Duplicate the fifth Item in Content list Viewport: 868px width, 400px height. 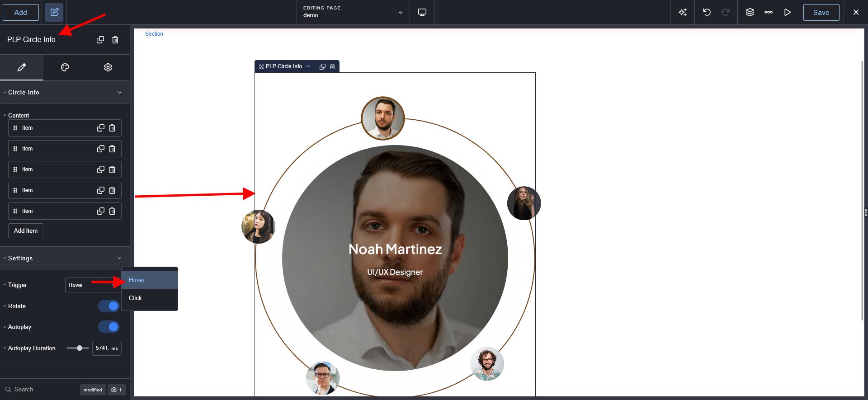click(101, 211)
